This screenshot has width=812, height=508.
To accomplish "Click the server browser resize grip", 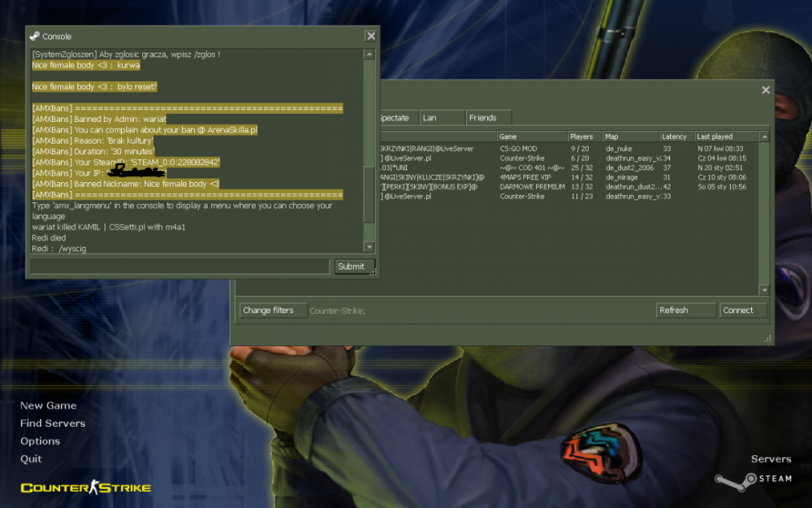I will [767, 338].
